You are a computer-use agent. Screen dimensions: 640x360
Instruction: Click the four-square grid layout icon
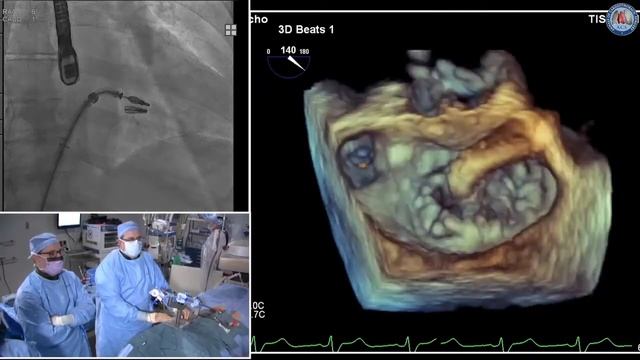(231, 30)
